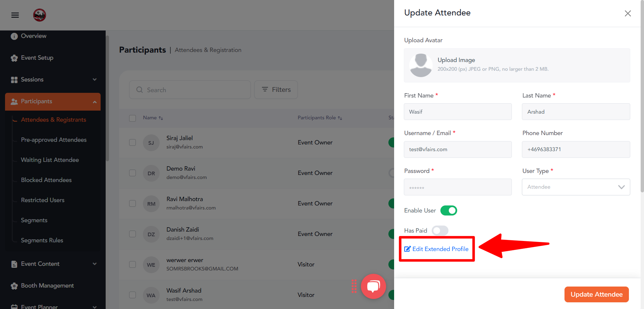This screenshot has height=309, width=644.
Task: Check the Ravi Malhotra row checkbox
Action: pyautogui.click(x=132, y=203)
